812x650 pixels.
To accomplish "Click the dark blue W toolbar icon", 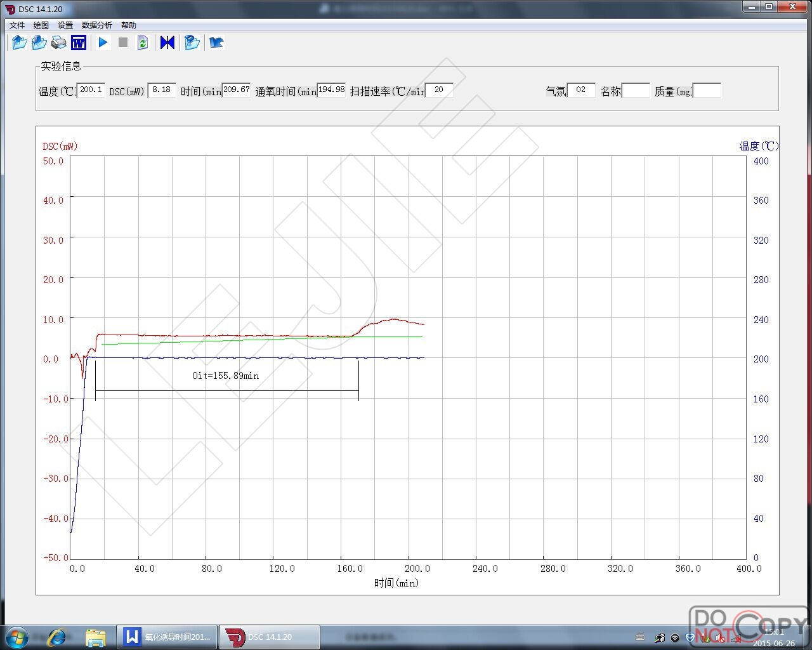I will (79, 43).
